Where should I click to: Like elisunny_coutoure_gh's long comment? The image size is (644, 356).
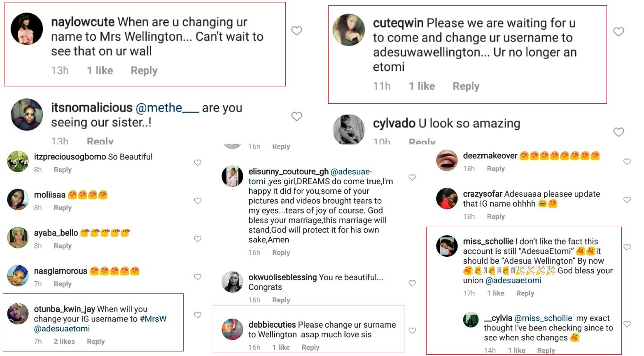point(412,177)
